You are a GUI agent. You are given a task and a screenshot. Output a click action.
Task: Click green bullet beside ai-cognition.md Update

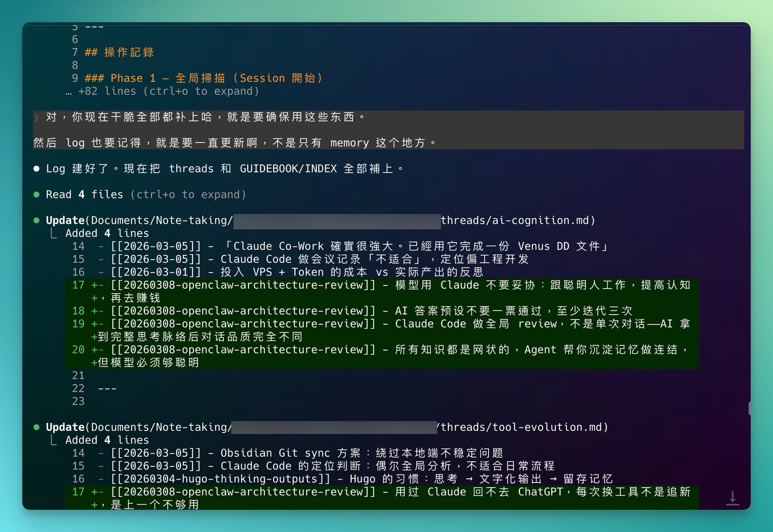pyautogui.click(x=36, y=221)
